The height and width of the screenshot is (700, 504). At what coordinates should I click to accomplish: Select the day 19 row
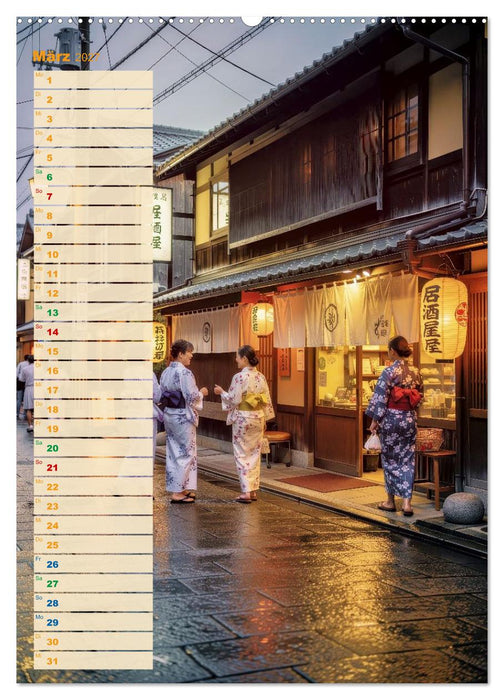click(93, 428)
